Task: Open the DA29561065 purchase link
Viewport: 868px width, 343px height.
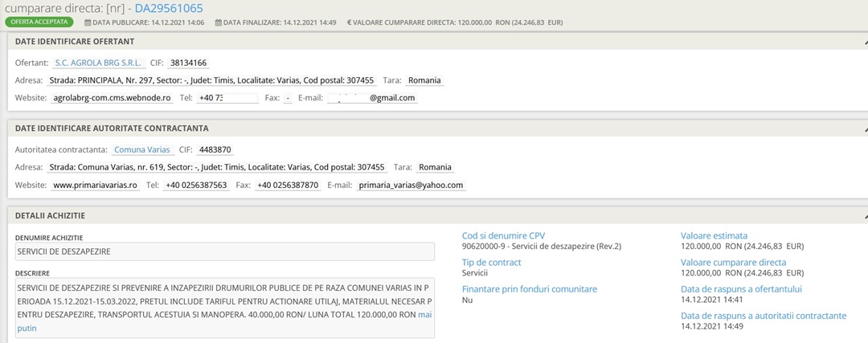Action: [x=169, y=8]
